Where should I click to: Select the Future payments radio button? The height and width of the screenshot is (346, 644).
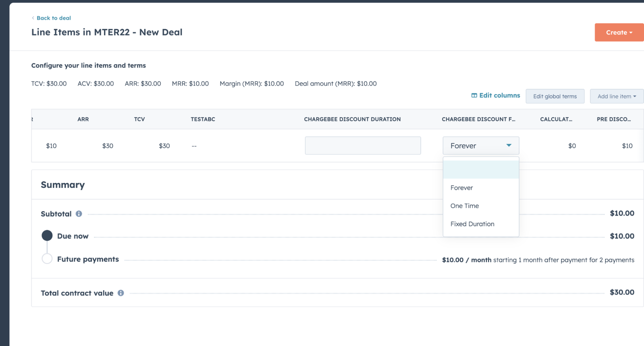pos(47,258)
